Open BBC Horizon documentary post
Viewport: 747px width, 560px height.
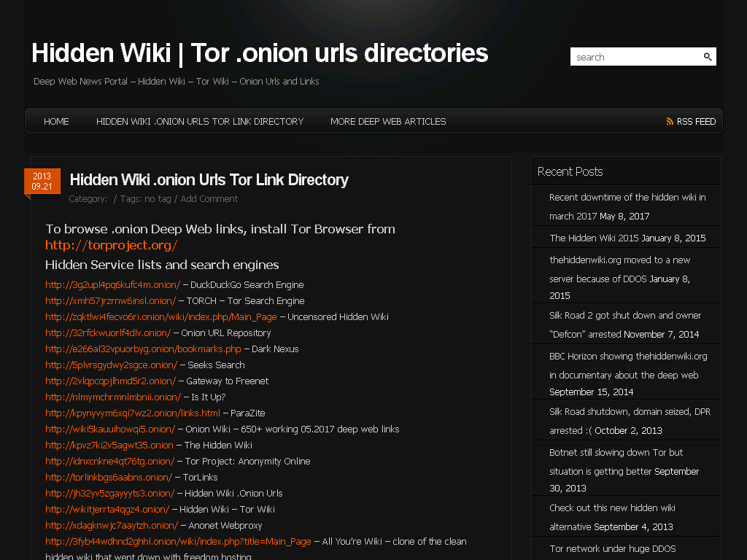coord(628,366)
